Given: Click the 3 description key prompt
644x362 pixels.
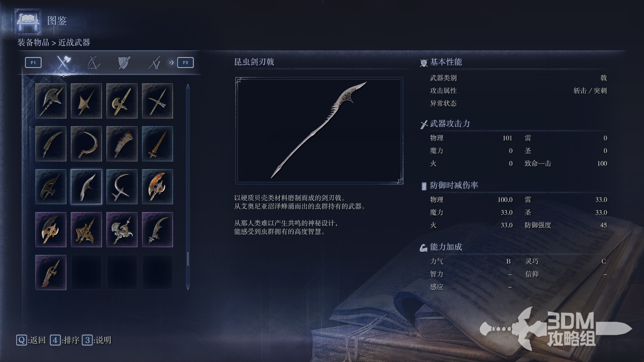Looking at the screenshot, I should click(x=97, y=340).
